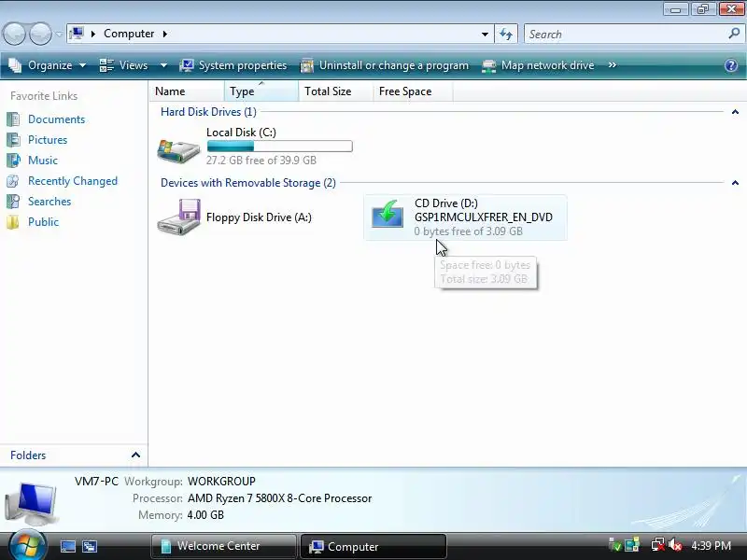Click the computer icon in address bar
The width and height of the screenshot is (747, 560).
point(77,34)
